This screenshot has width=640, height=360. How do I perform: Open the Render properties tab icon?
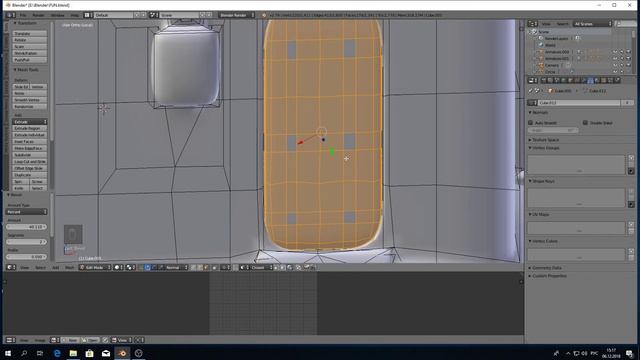pyautogui.click(x=544, y=80)
